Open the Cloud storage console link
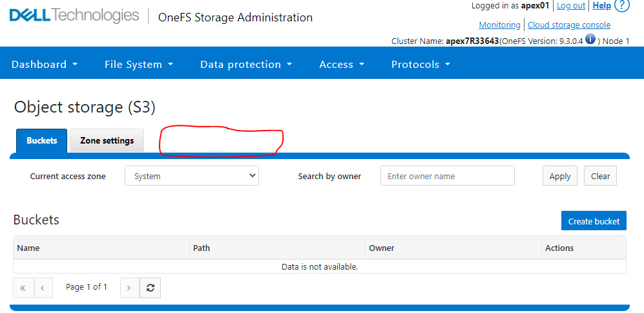644x313 pixels. [568, 25]
